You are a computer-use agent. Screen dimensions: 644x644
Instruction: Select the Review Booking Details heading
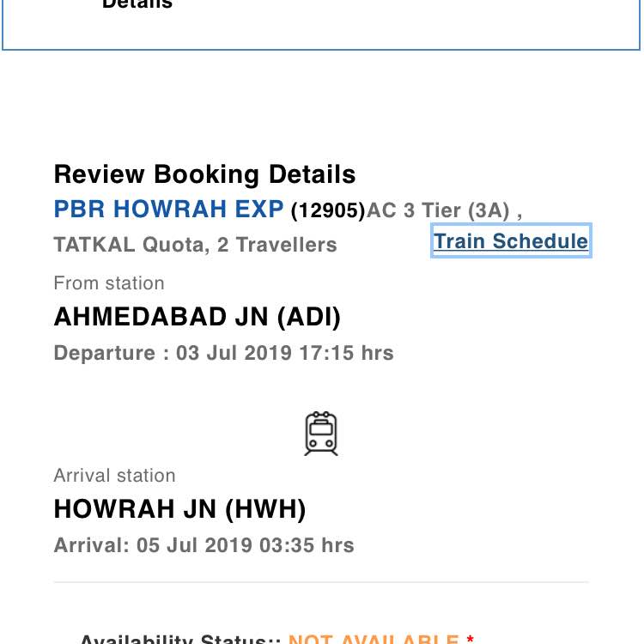[x=204, y=174]
